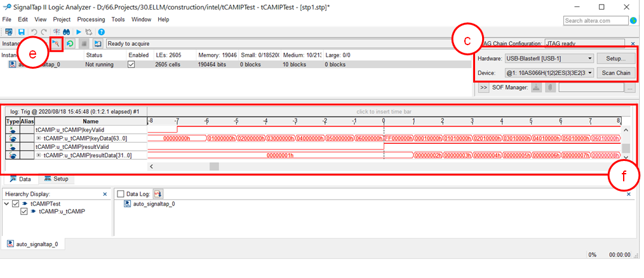The image size is (644, 278).
Task: Click the Search altera.com field
Action: [x=596, y=20]
